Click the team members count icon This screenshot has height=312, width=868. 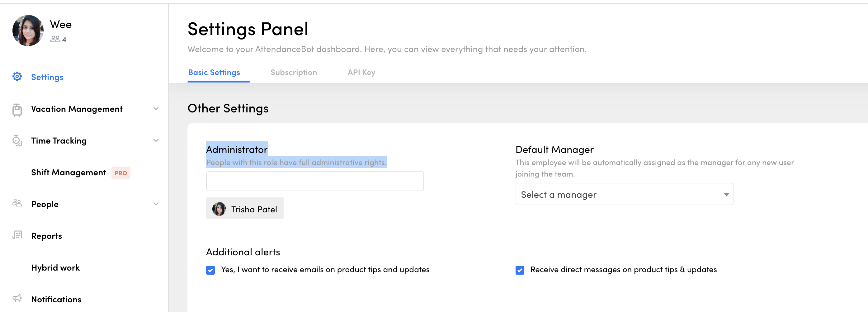[55, 40]
